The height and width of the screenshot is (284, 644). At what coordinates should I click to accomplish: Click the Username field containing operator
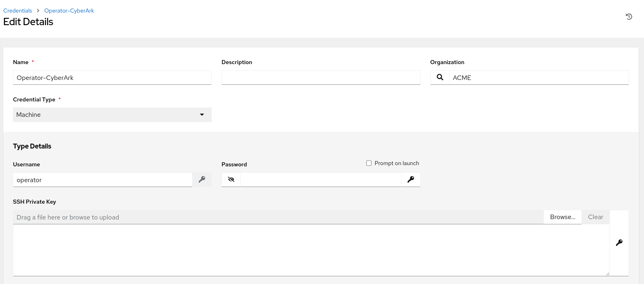click(102, 180)
